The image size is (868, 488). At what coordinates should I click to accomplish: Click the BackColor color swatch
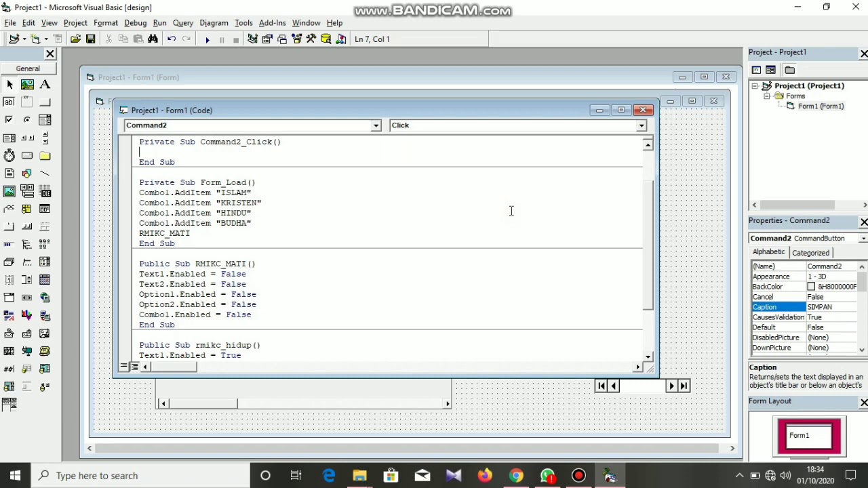(811, 287)
